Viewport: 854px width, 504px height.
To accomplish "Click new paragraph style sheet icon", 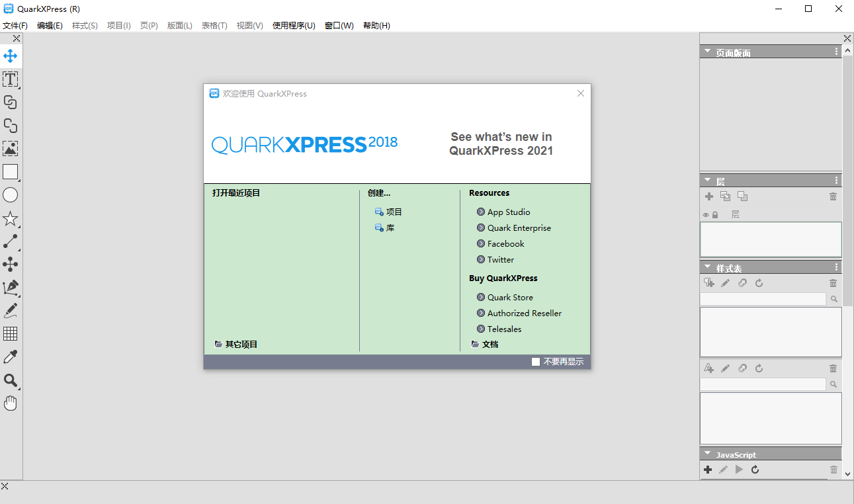I will [709, 283].
